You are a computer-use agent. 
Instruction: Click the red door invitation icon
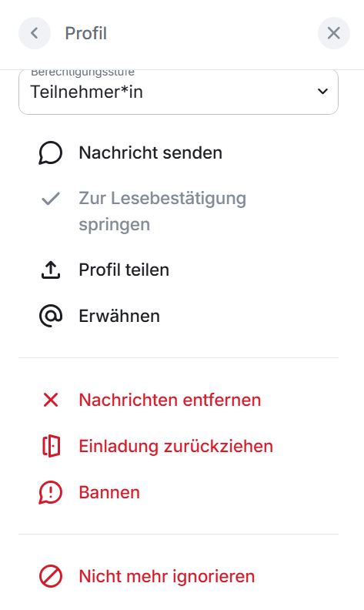tap(51, 446)
